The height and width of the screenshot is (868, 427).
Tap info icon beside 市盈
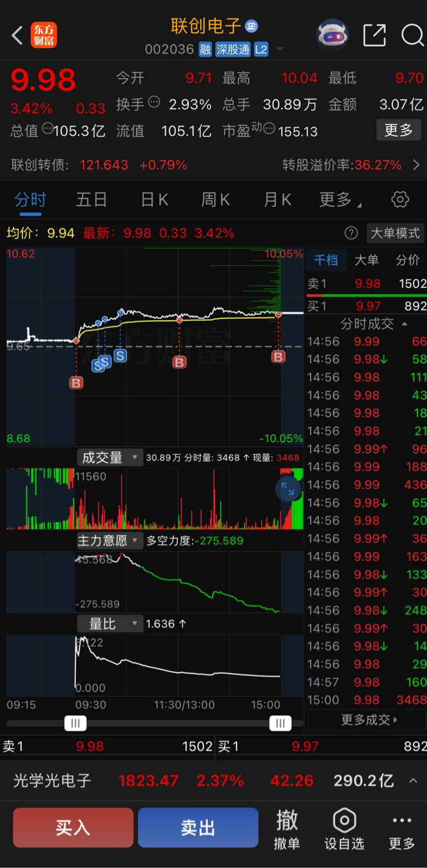click(269, 129)
